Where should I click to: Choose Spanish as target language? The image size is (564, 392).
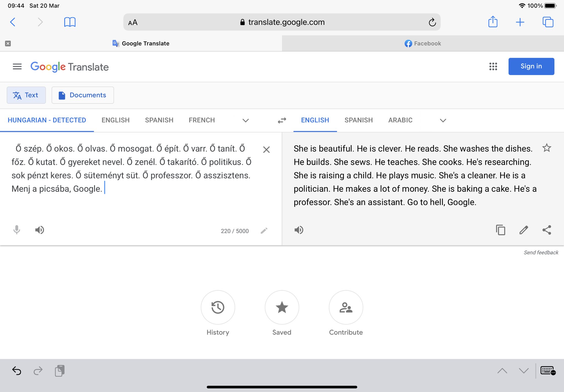point(358,120)
